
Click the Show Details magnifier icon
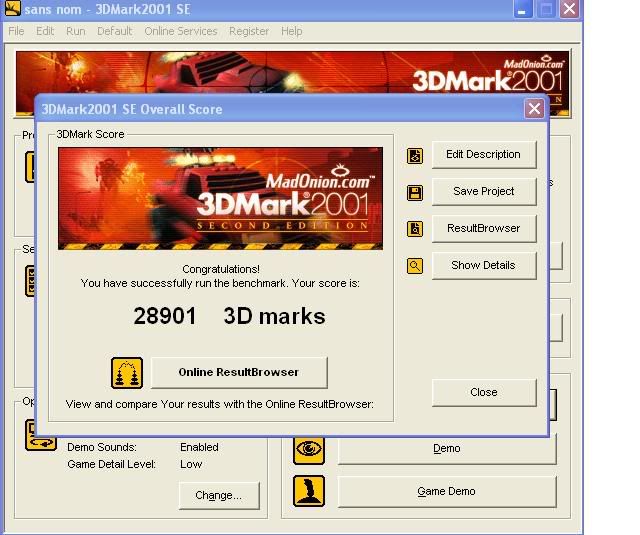pos(415,266)
